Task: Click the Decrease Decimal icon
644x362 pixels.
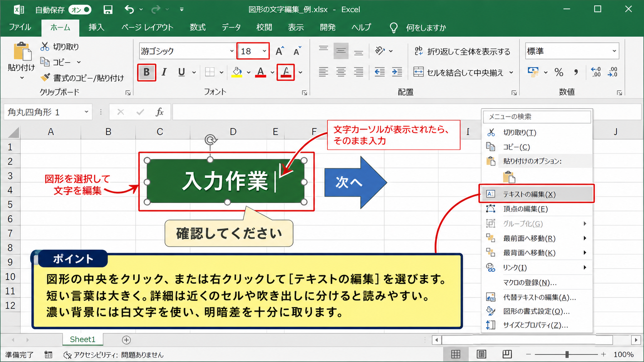Action: click(612, 72)
